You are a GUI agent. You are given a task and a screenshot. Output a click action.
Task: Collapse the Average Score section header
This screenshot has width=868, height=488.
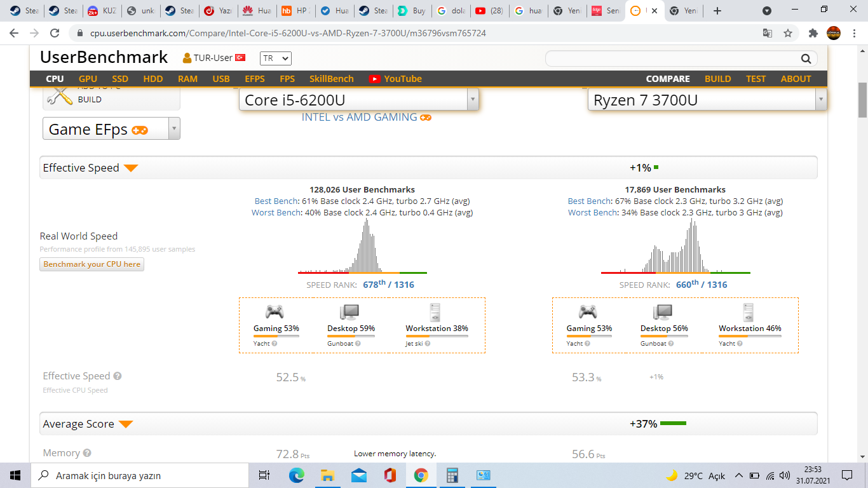[x=428, y=424]
